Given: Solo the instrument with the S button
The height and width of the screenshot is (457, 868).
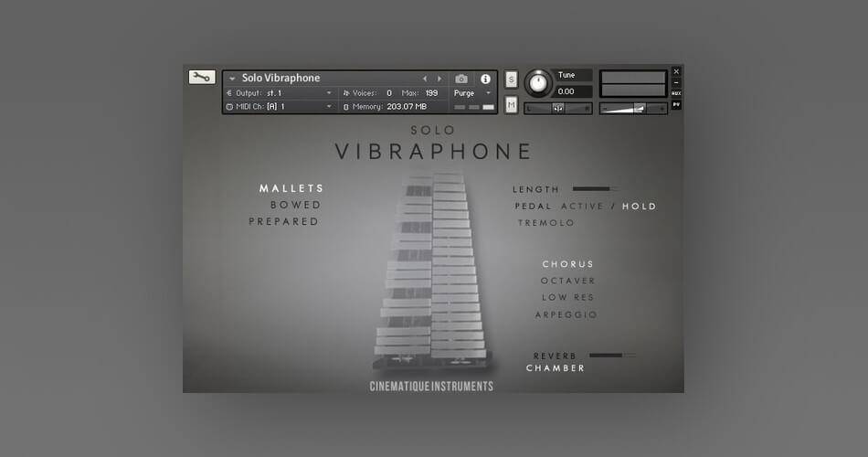Looking at the screenshot, I should coord(512,80).
